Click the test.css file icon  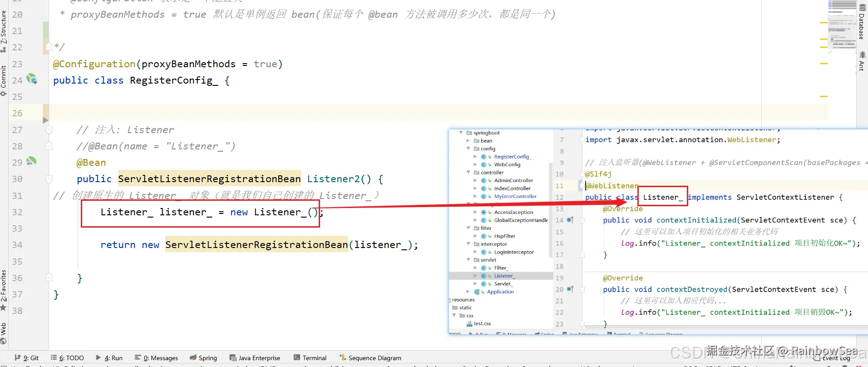click(x=470, y=323)
